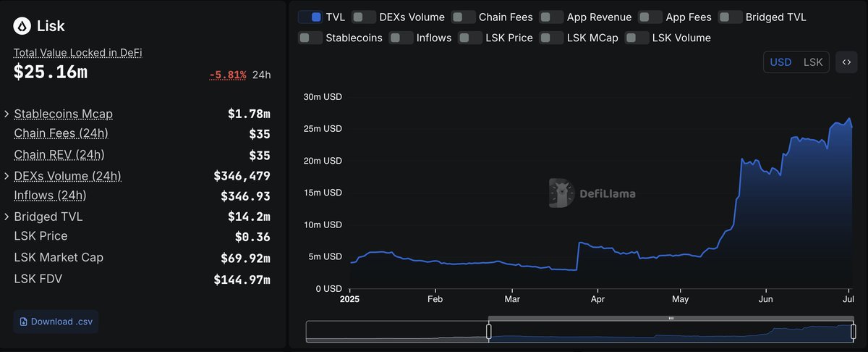Grab left handle of range slider

488,332
